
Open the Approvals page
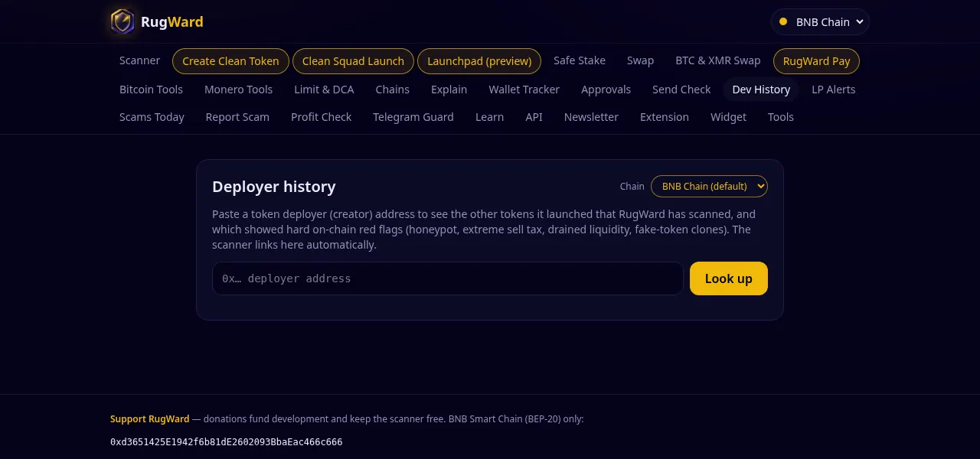point(606,90)
